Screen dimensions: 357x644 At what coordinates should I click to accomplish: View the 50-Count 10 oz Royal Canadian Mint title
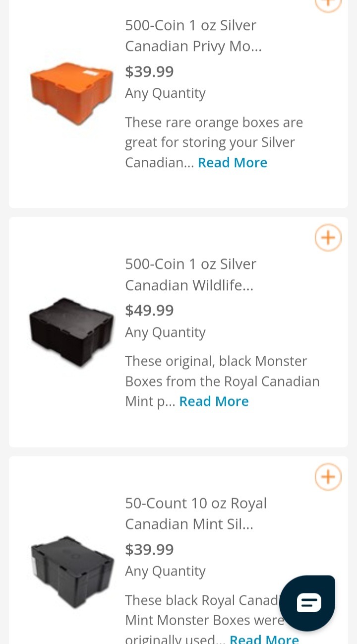195,514
